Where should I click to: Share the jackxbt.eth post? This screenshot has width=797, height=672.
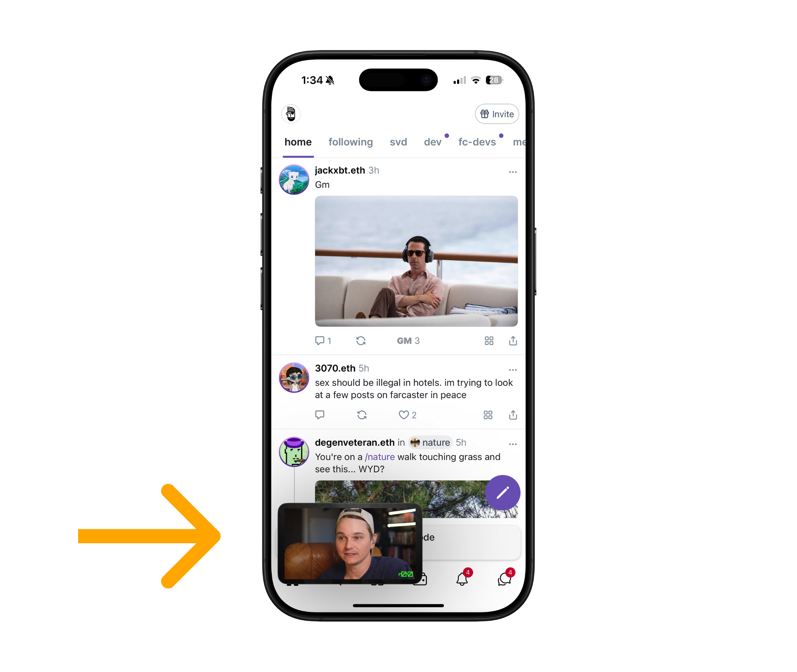(513, 341)
